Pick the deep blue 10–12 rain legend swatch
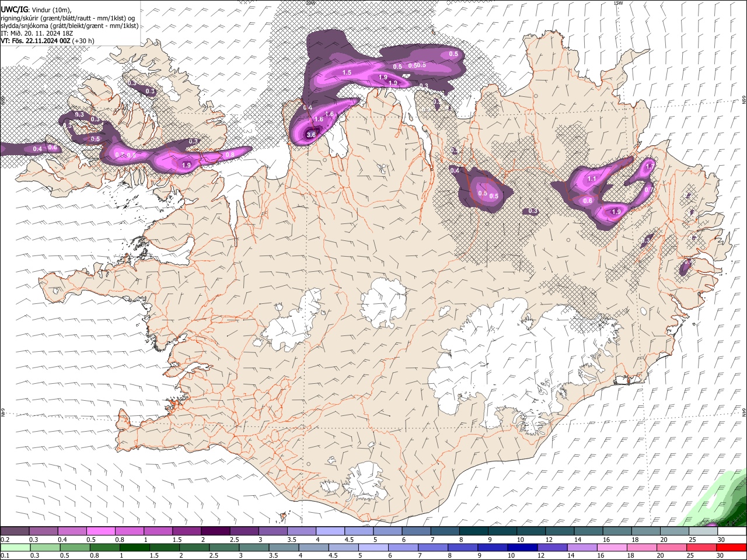This screenshot has height=560, width=747. [x=522, y=547]
